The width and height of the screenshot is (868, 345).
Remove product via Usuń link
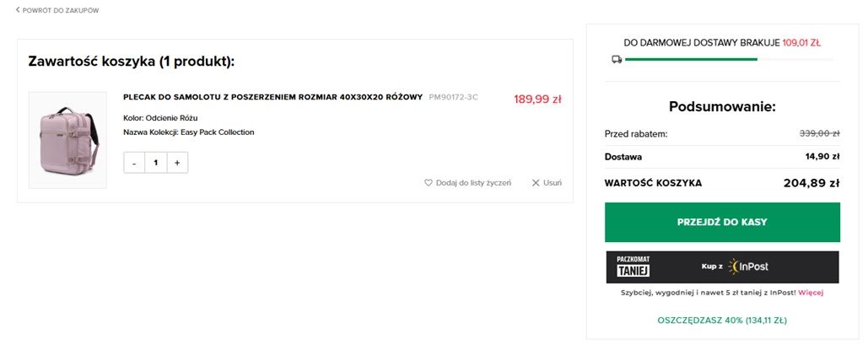(553, 183)
